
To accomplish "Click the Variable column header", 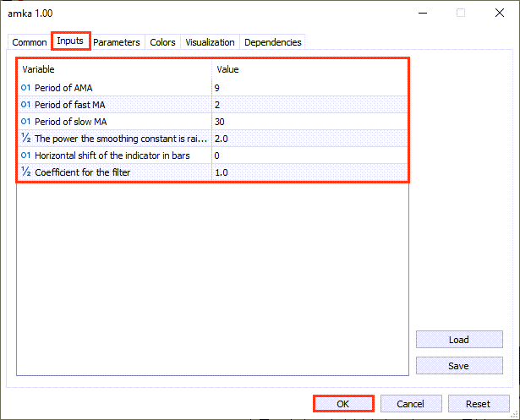I will (x=114, y=68).
